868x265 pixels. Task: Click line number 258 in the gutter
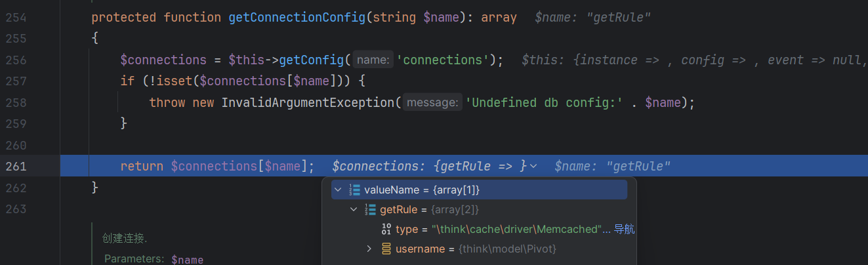point(16,102)
